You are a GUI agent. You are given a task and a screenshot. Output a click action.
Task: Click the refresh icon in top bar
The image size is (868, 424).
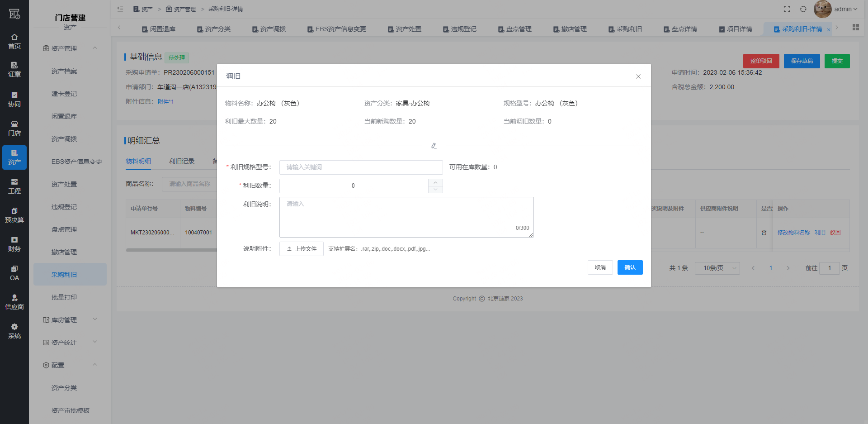(x=803, y=9)
